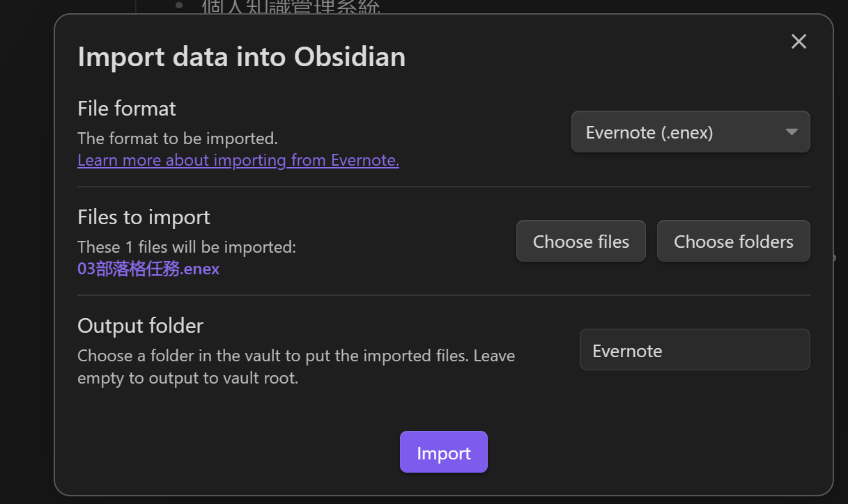Click the Files to import heading
848x504 pixels.
tap(144, 217)
